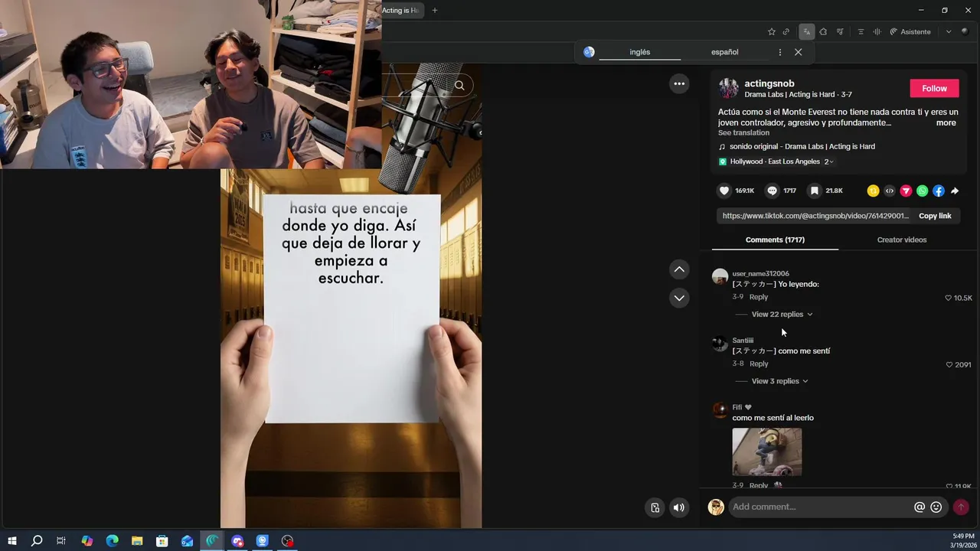Open media playlist icon in toolbar
This screenshot has height=551, width=980.
click(x=840, y=31)
